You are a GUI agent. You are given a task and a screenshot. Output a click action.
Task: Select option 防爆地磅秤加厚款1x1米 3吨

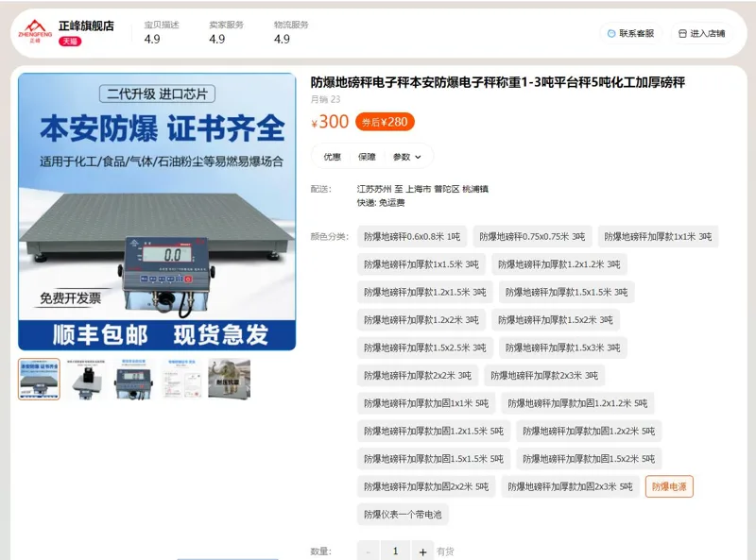[x=658, y=237]
